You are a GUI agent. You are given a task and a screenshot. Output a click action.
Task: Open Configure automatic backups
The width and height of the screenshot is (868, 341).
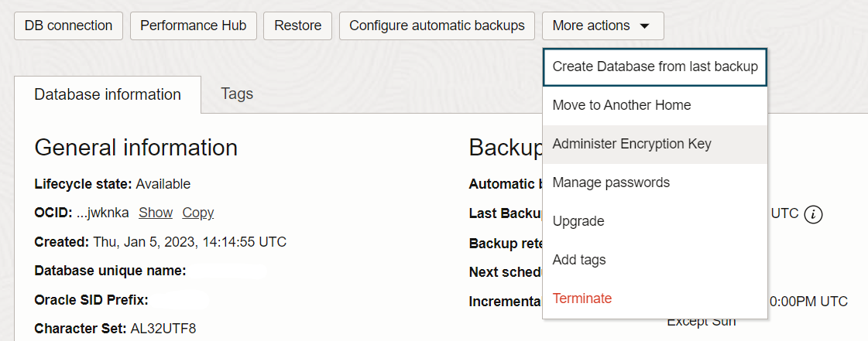click(x=437, y=26)
